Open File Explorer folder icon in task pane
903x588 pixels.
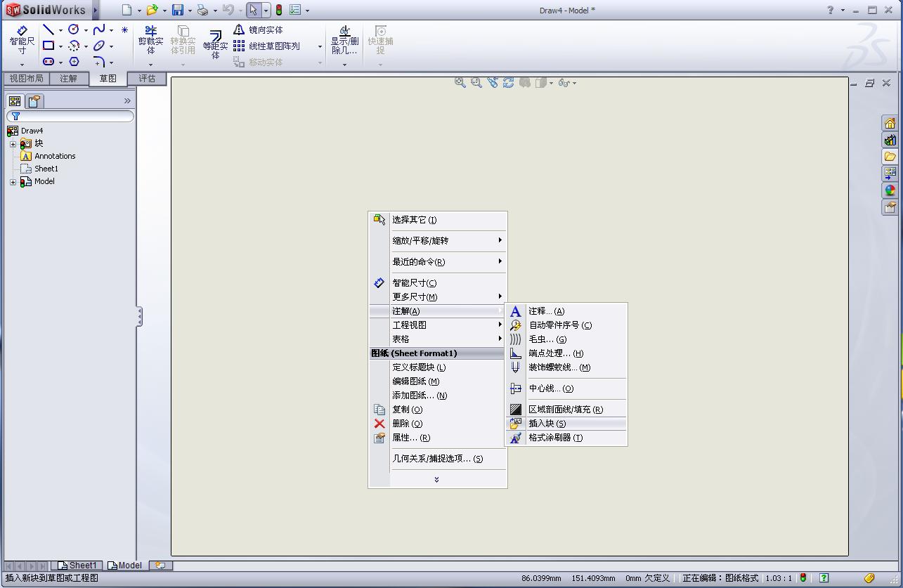click(x=890, y=157)
